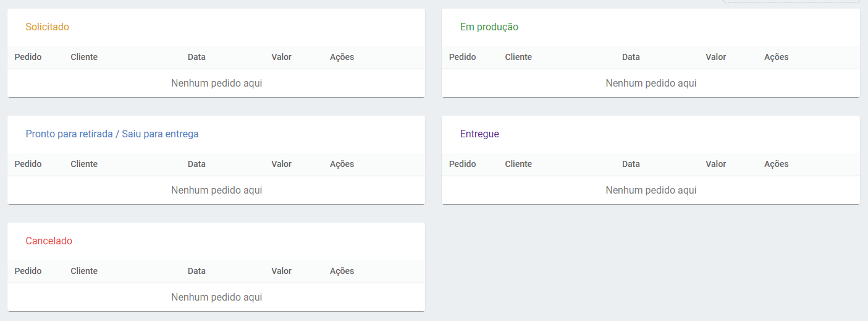Click Data header in Pronto para retirada table
The width and height of the screenshot is (868, 321).
click(196, 165)
